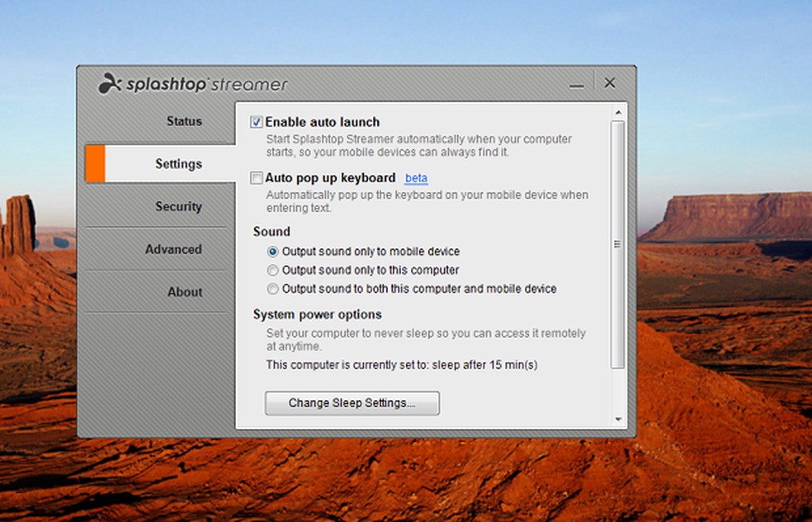
Task: Click the Enable auto launch label text
Action: point(323,122)
